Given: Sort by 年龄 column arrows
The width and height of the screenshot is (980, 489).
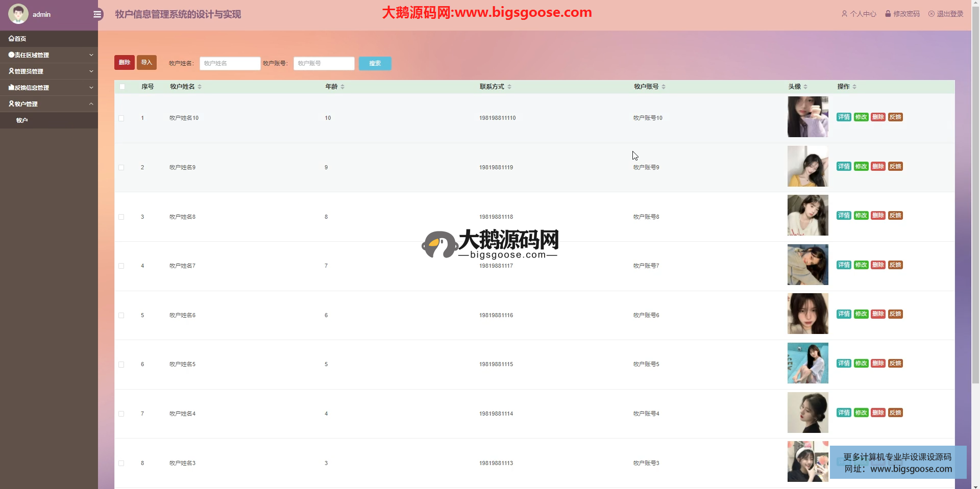Looking at the screenshot, I should pyautogui.click(x=342, y=87).
